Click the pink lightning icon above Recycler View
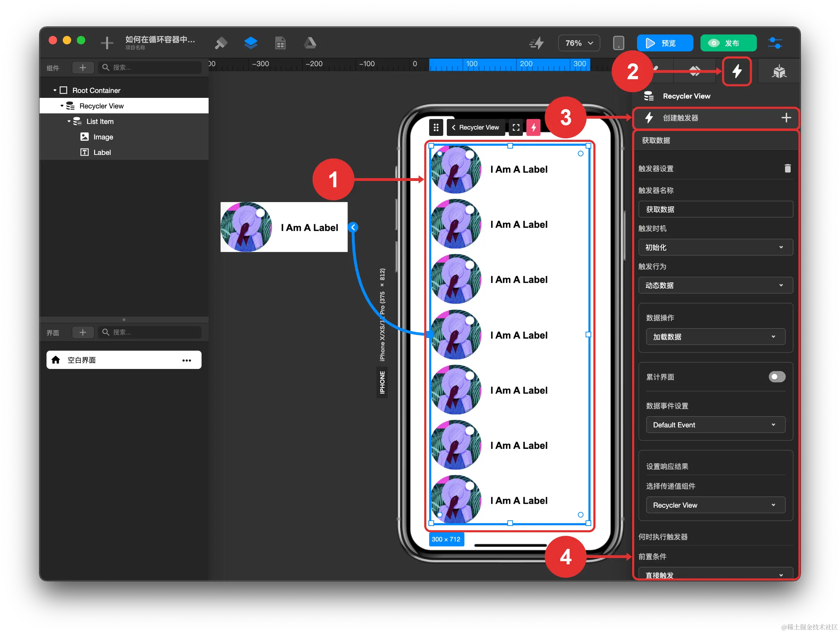 tap(533, 127)
